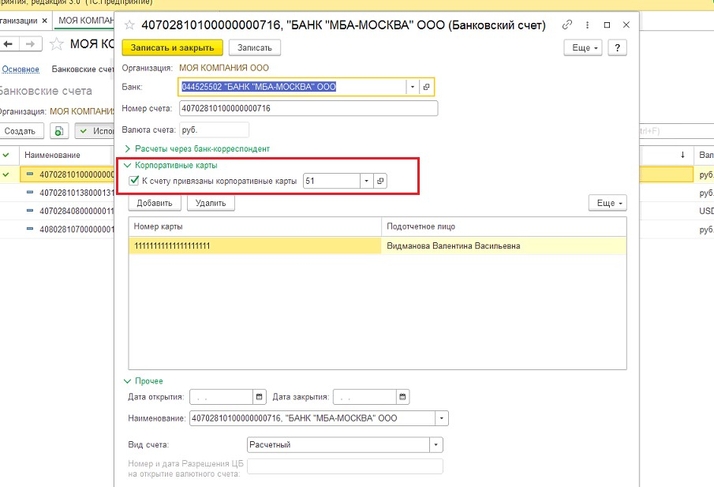Open the Наименование dropdown list

[x=442, y=418]
